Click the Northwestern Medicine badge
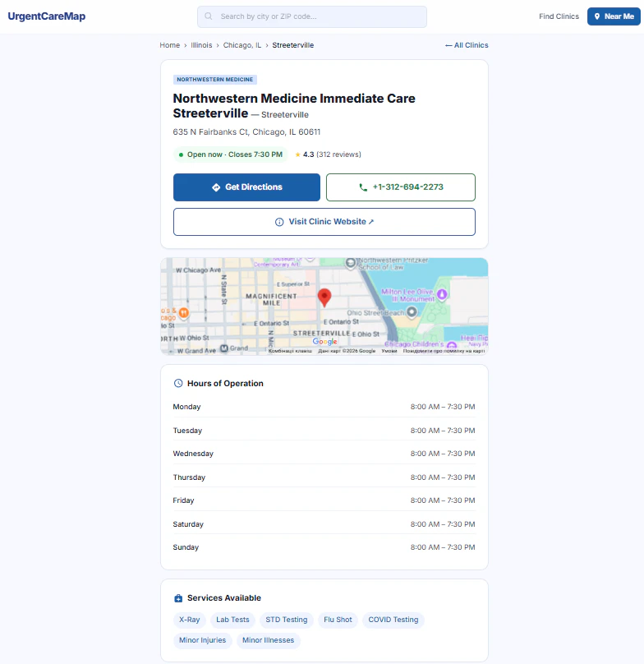644x664 pixels. pyautogui.click(x=214, y=79)
